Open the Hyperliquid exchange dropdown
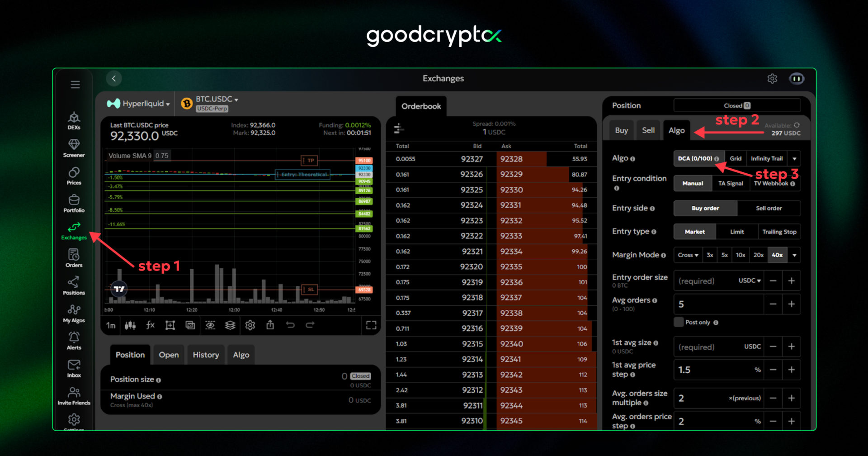This screenshot has height=456, width=868. tap(139, 104)
